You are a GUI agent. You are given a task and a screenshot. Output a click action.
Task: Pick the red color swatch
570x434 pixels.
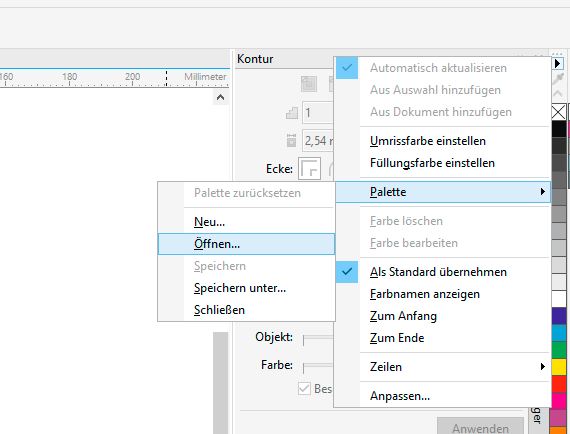(x=559, y=384)
